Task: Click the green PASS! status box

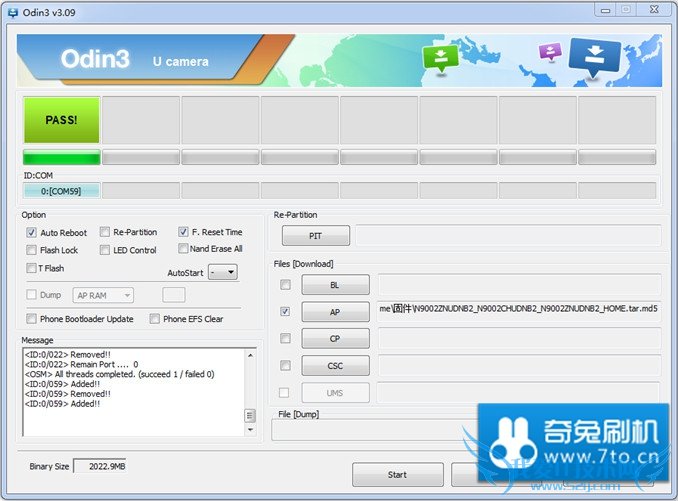Action: point(61,120)
